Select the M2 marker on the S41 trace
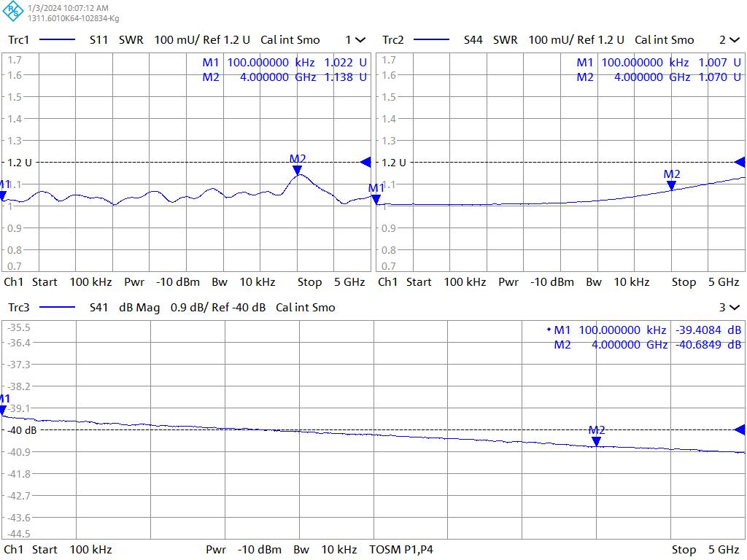 tap(597, 440)
